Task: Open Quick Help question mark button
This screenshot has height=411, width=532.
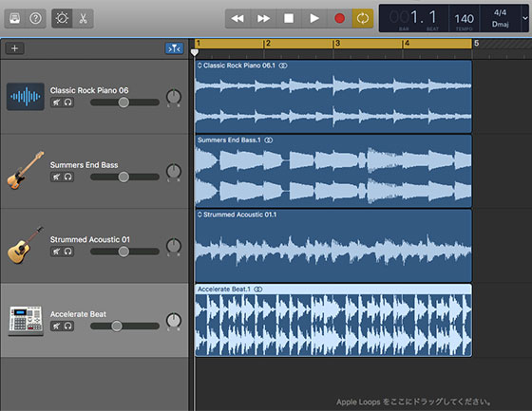Action: click(x=36, y=18)
